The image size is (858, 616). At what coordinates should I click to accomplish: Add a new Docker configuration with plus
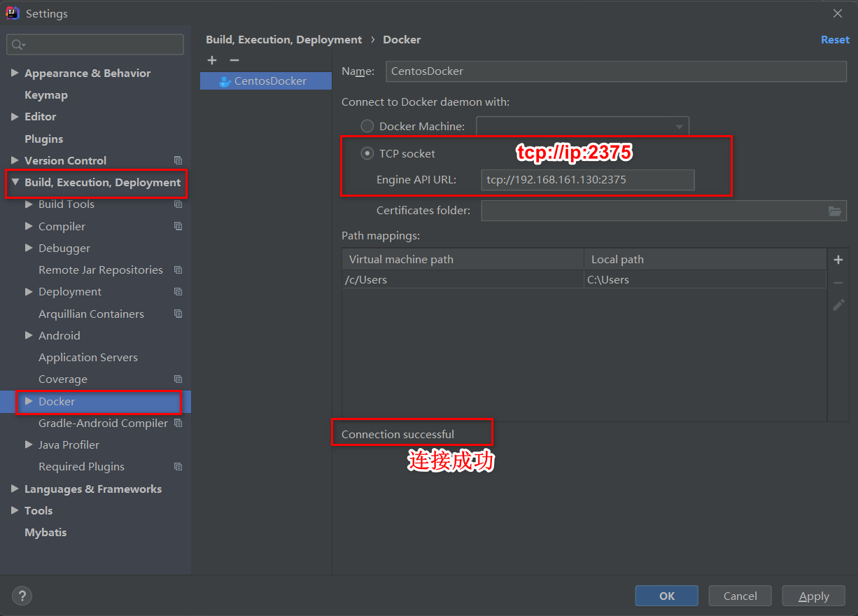click(x=212, y=60)
